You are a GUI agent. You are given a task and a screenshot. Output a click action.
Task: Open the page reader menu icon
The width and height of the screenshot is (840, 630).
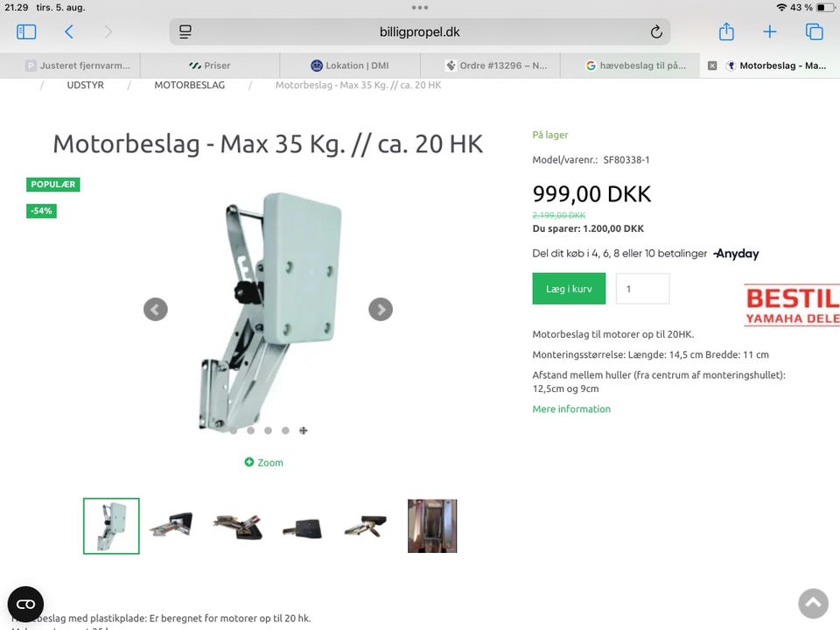coord(185,31)
